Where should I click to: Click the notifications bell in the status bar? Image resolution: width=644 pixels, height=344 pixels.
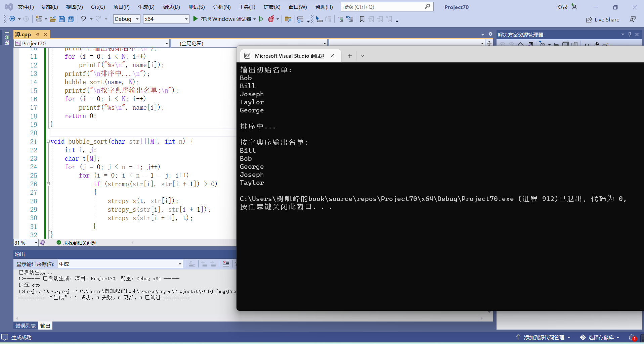tap(632, 337)
